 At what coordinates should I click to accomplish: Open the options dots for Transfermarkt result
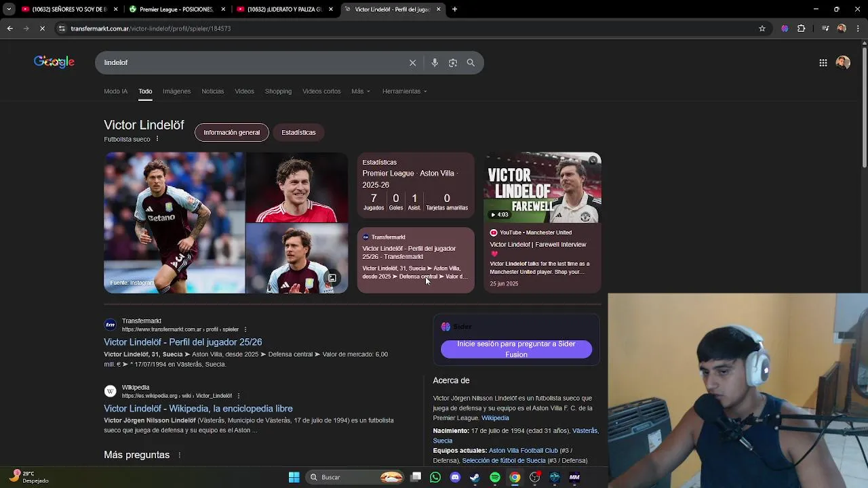pyautogui.click(x=245, y=329)
